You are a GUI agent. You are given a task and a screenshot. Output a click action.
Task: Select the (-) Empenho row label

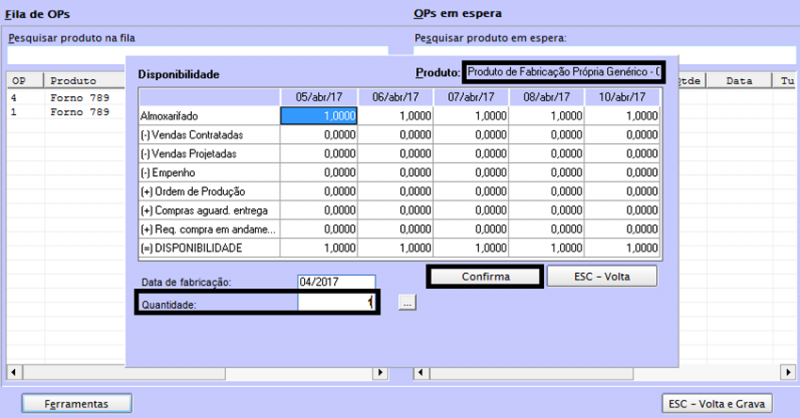[209, 173]
